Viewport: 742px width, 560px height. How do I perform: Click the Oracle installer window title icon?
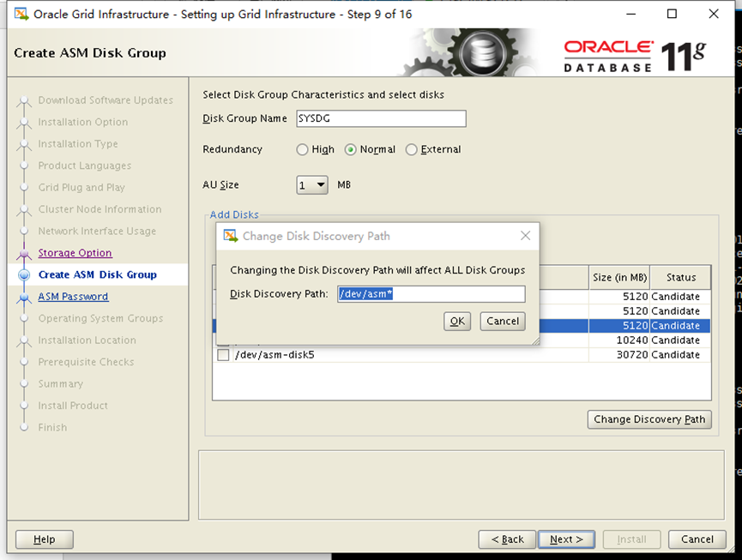tap(21, 14)
